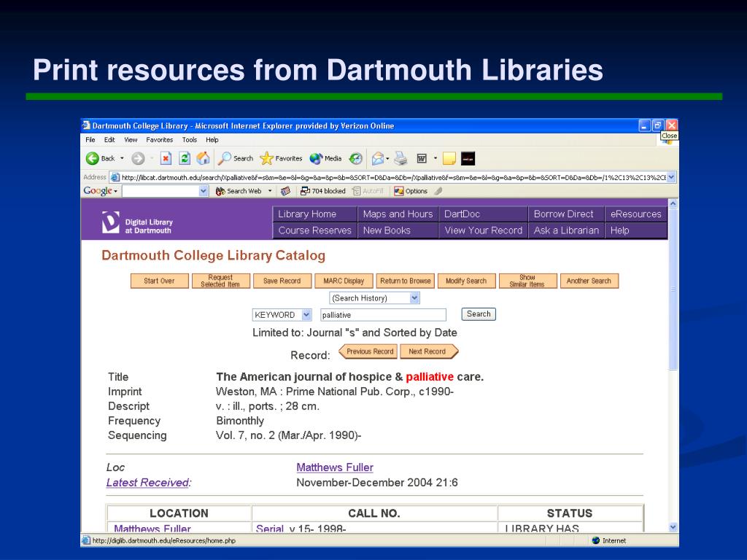This screenshot has width=747, height=560.
Task: Open the Edit with Word dropdown arrow
Action: coord(435,158)
